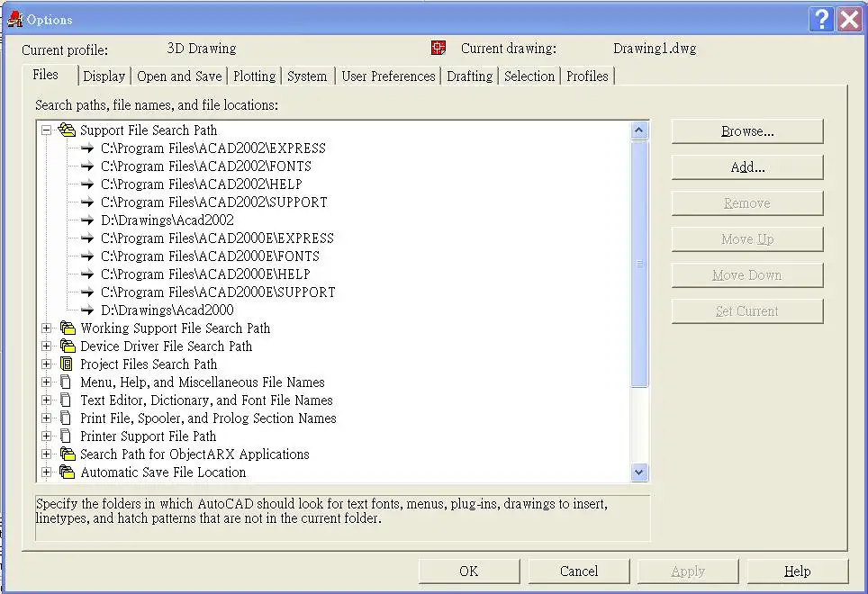868x594 pixels.
Task: Click the Browse... button
Action: click(747, 131)
